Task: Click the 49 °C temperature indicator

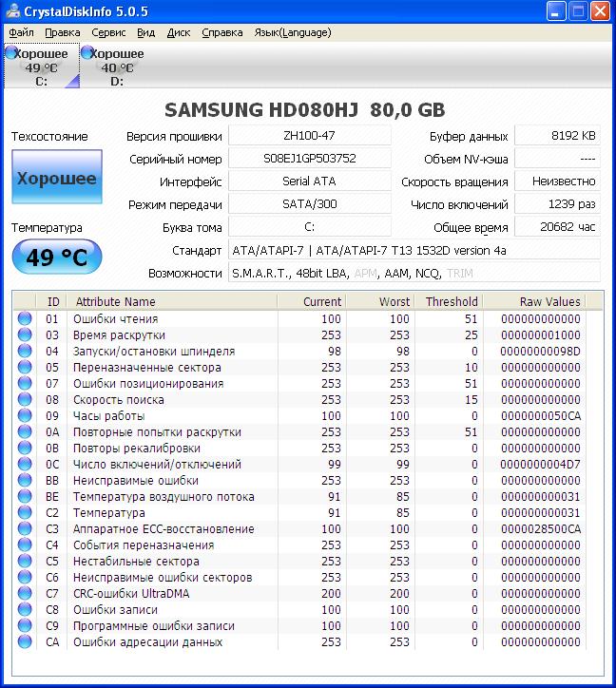Action: coord(57,257)
